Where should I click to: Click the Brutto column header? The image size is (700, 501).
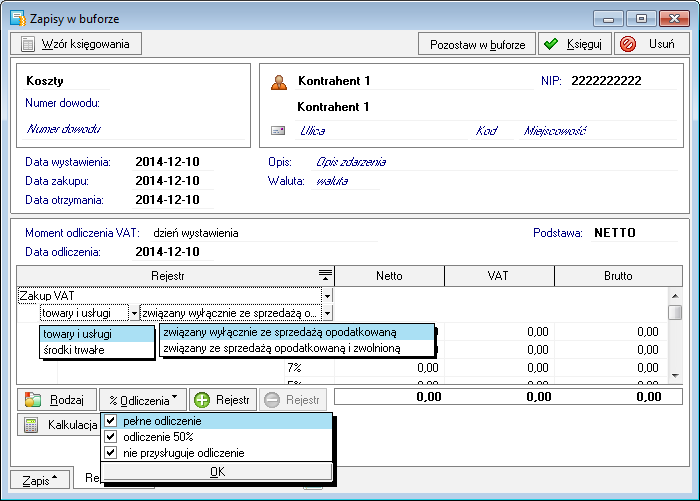tap(618, 276)
